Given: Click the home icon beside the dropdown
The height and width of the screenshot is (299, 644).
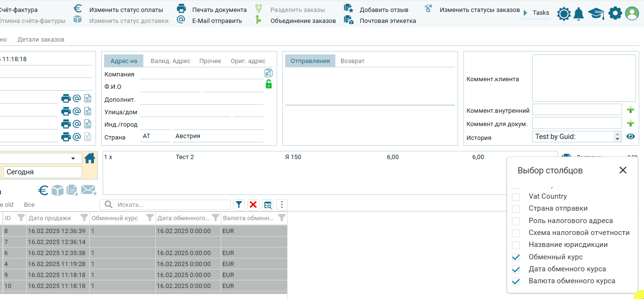Looking at the screenshot, I should click(x=90, y=158).
